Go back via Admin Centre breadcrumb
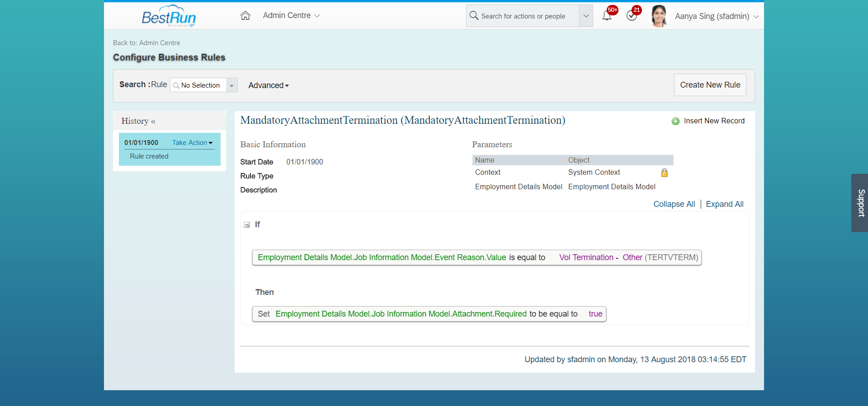The width and height of the screenshot is (868, 406). click(x=160, y=43)
